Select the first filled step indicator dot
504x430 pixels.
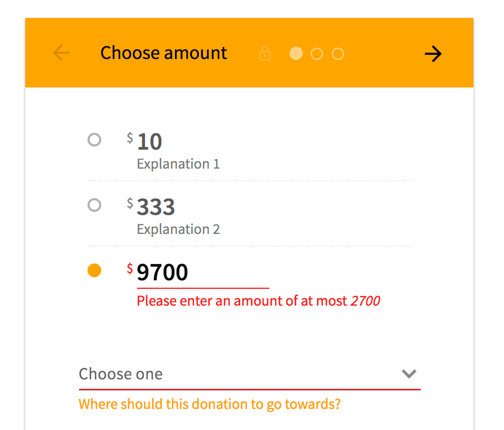coord(296,54)
